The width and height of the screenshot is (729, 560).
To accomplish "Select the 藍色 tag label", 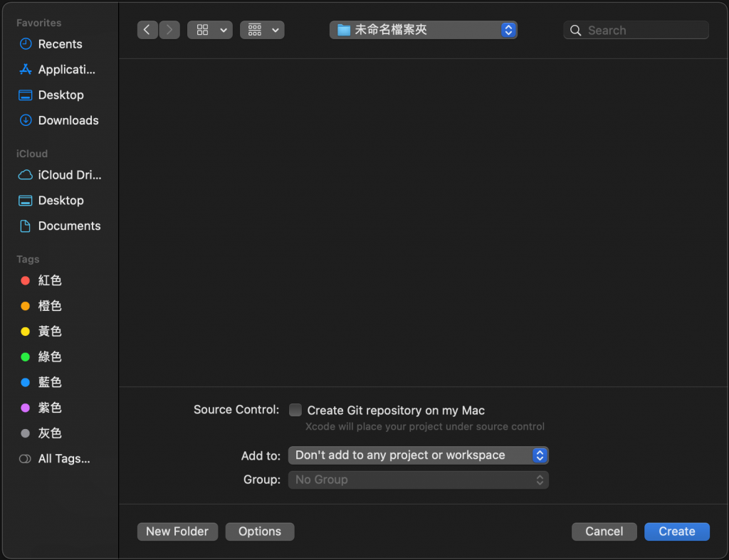I will click(50, 383).
